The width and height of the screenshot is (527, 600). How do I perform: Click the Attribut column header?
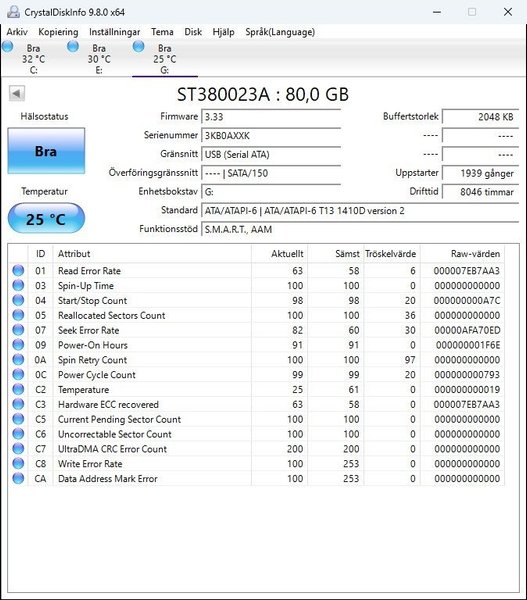[x=152, y=254]
